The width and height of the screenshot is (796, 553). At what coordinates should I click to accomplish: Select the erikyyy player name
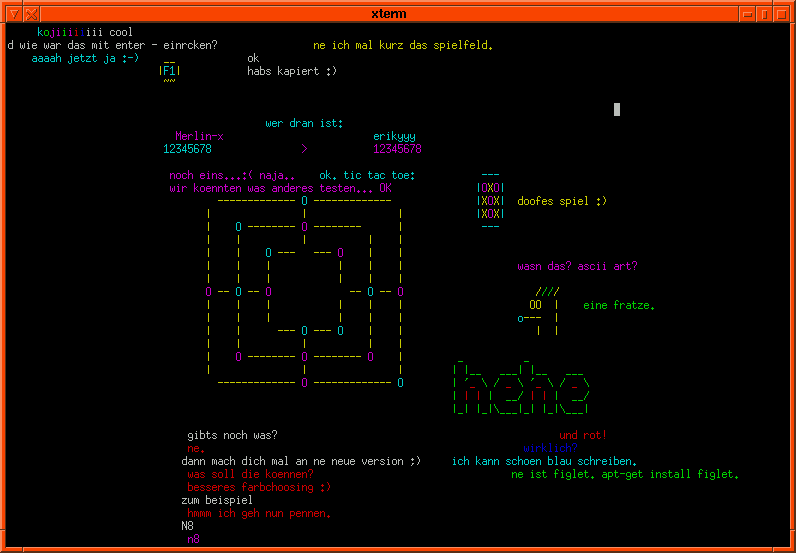pyautogui.click(x=394, y=136)
